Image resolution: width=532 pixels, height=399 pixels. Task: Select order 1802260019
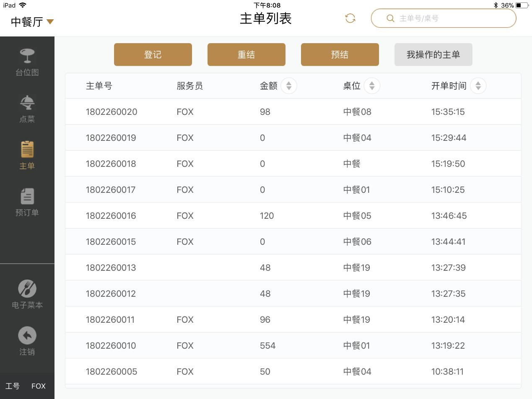click(293, 138)
